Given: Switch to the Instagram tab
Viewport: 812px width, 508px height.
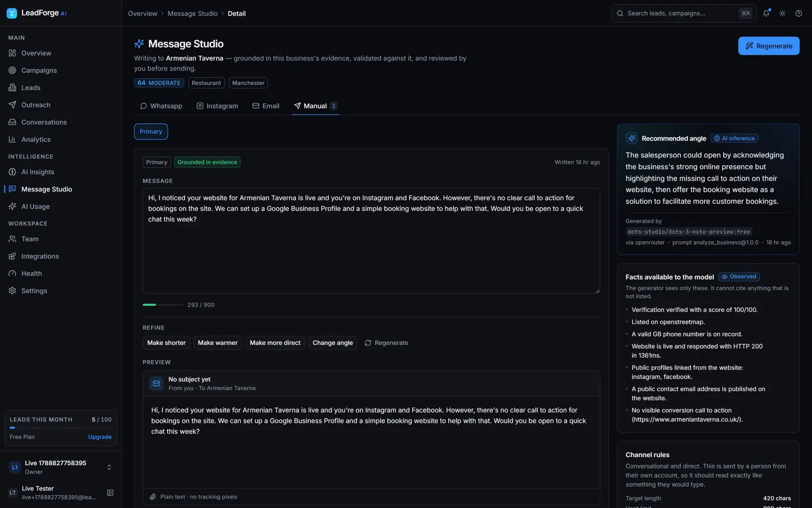Looking at the screenshot, I should pyautogui.click(x=217, y=106).
